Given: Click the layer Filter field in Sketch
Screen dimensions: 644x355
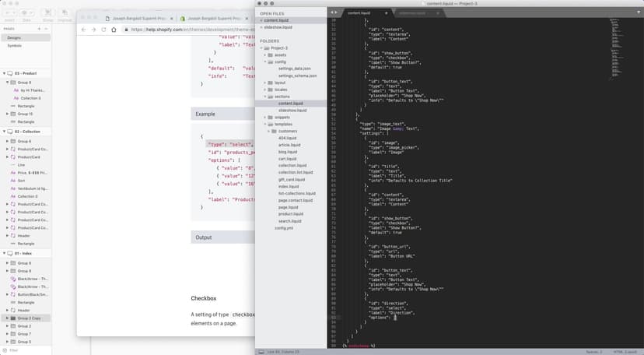Looking at the screenshot, I should (23, 350).
